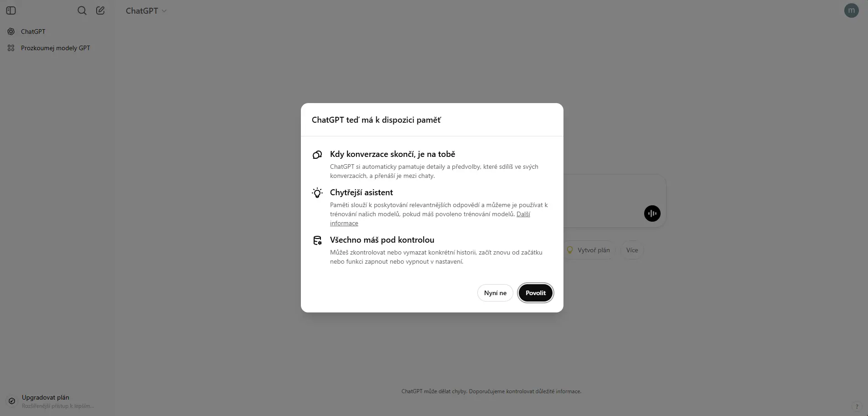Viewport: 868px width, 416px height.
Task: Start a new chat with pencil icon
Action: [100, 10]
